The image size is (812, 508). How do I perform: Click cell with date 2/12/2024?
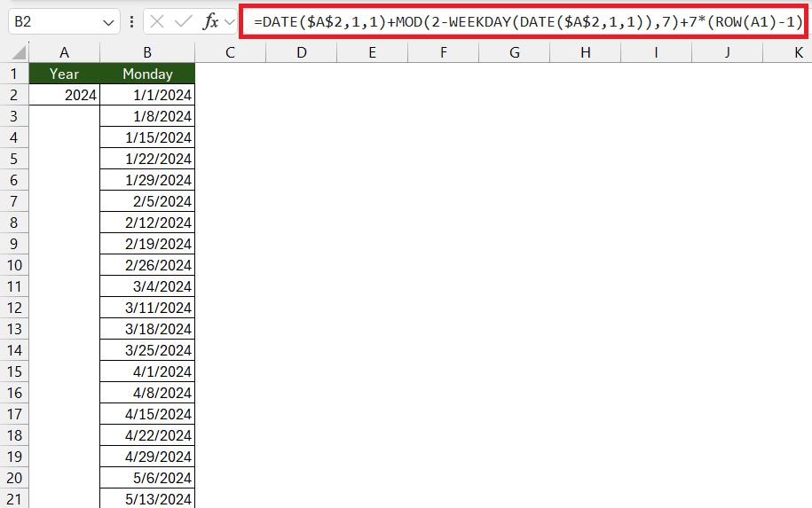147,223
